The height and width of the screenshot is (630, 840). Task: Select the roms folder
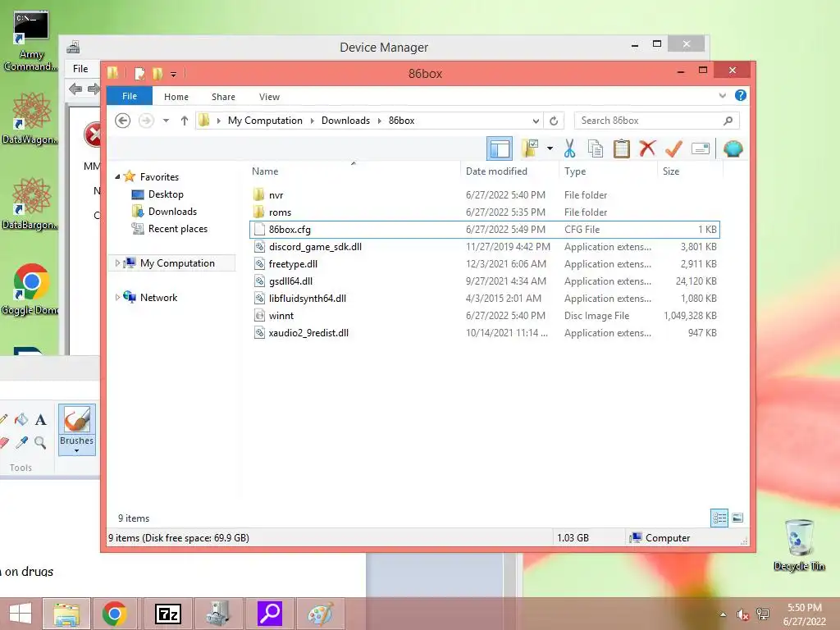click(484, 212)
